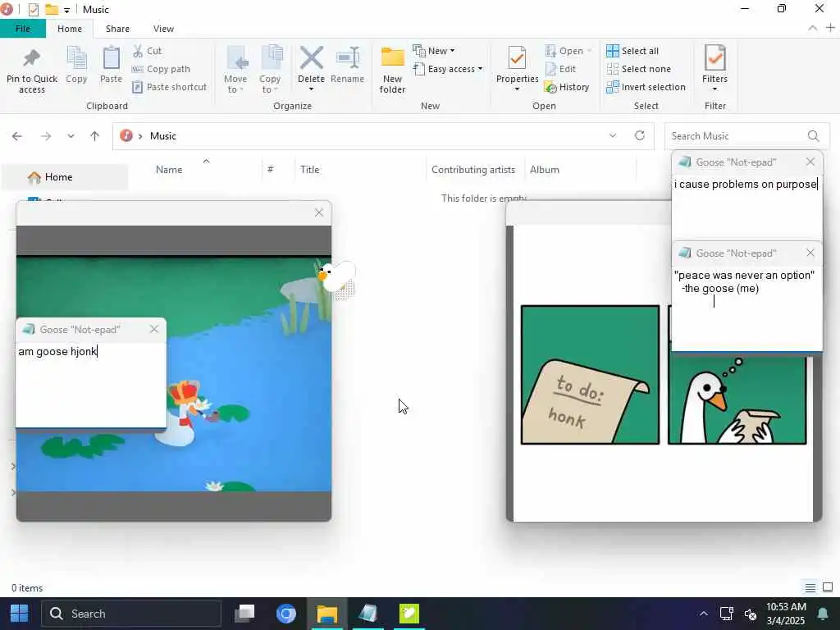The width and height of the screenshot is (840, 630).
Task: Close the "i cause problems" Not-epad
Action: point(810,162)
